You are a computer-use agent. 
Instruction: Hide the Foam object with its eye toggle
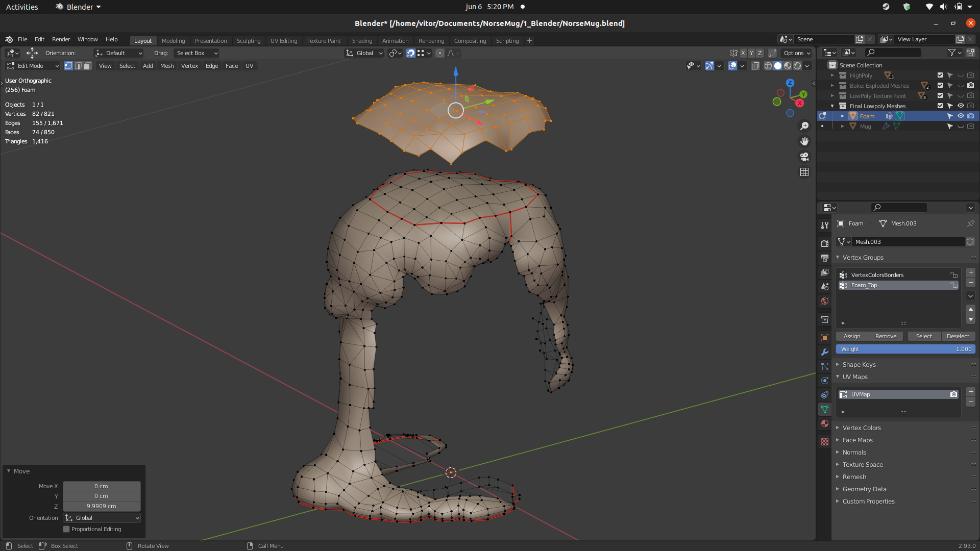click(x=961, y=116)
